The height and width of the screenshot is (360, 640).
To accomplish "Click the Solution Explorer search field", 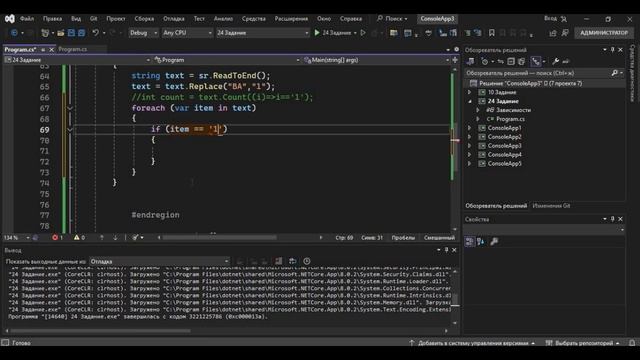I will tap(539, 73).
